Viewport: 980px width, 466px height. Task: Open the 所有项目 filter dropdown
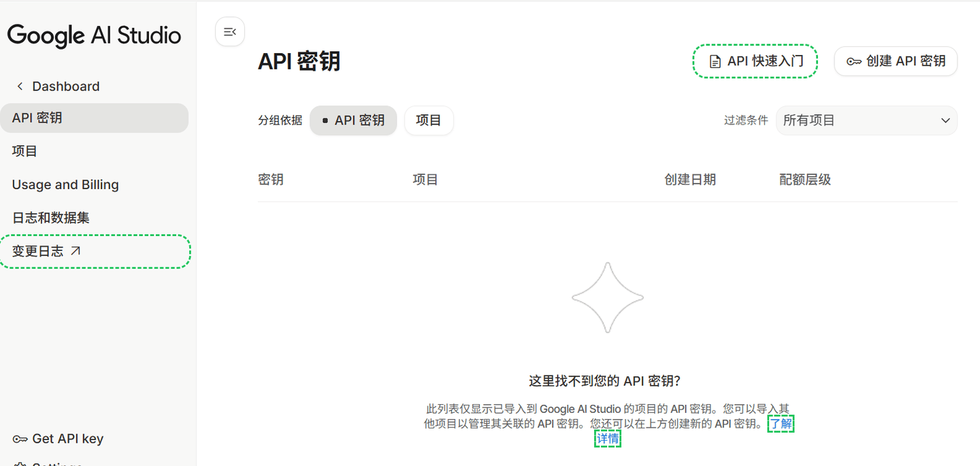(x=866, y=120)
